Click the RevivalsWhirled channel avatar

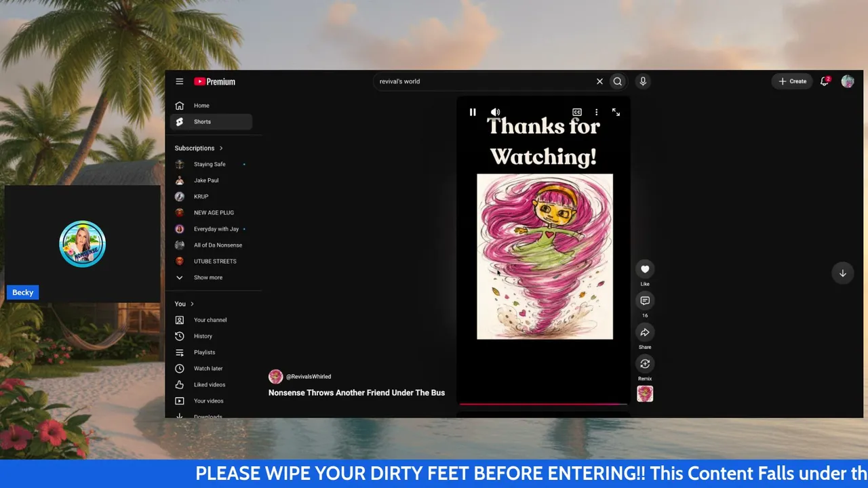[x=276, y=377]
